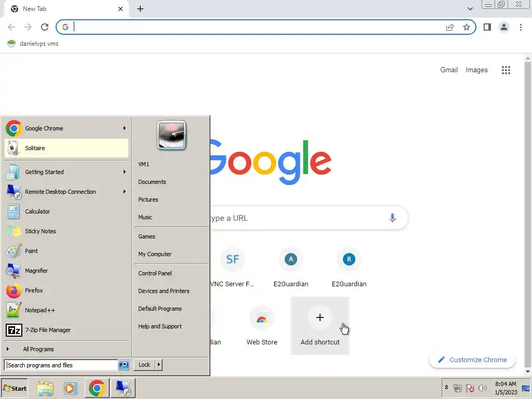
Task: Expand Remote Desktop Connection submenu arrow
Action: click(x=125, y=192)
